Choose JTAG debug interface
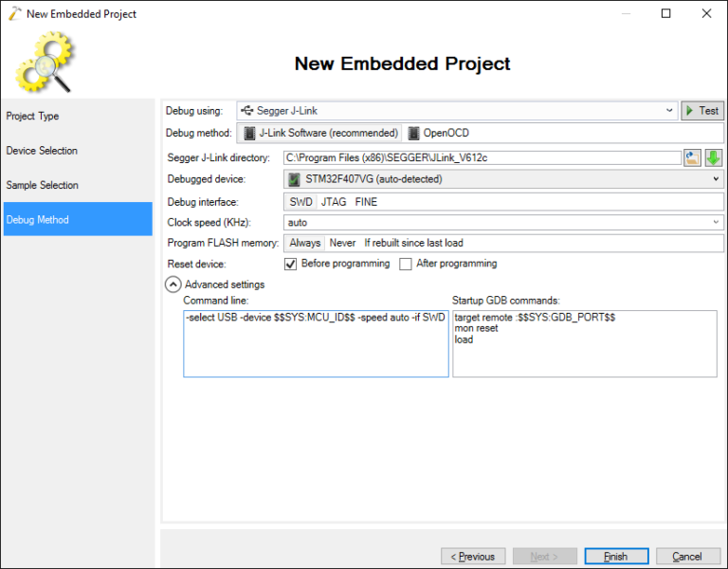 334,202
